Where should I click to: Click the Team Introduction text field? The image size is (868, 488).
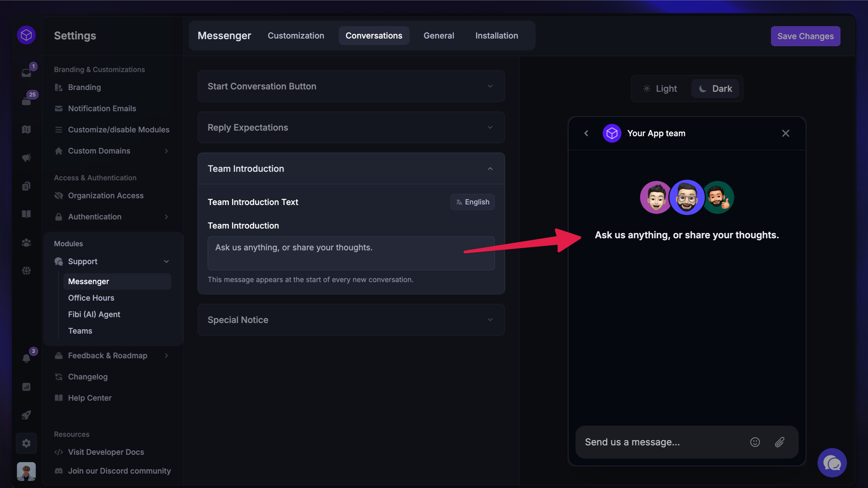tap(351, 253)
